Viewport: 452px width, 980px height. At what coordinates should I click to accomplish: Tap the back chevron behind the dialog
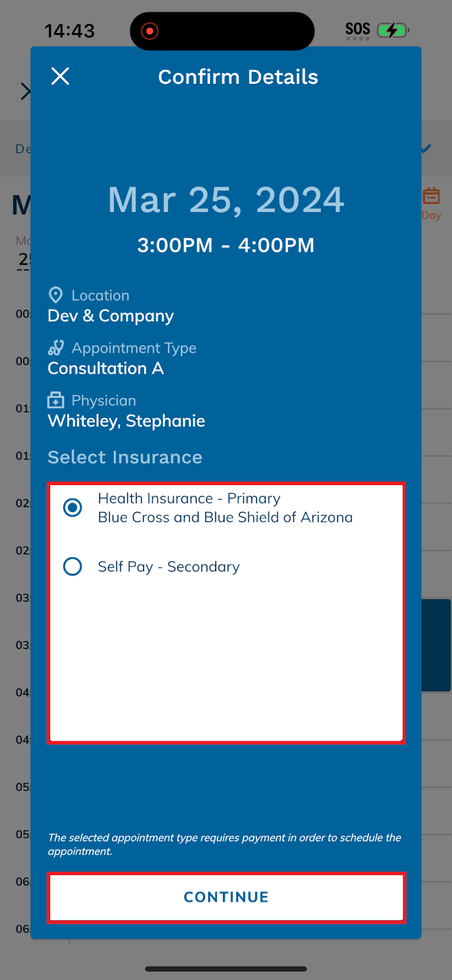coord(25,91)
